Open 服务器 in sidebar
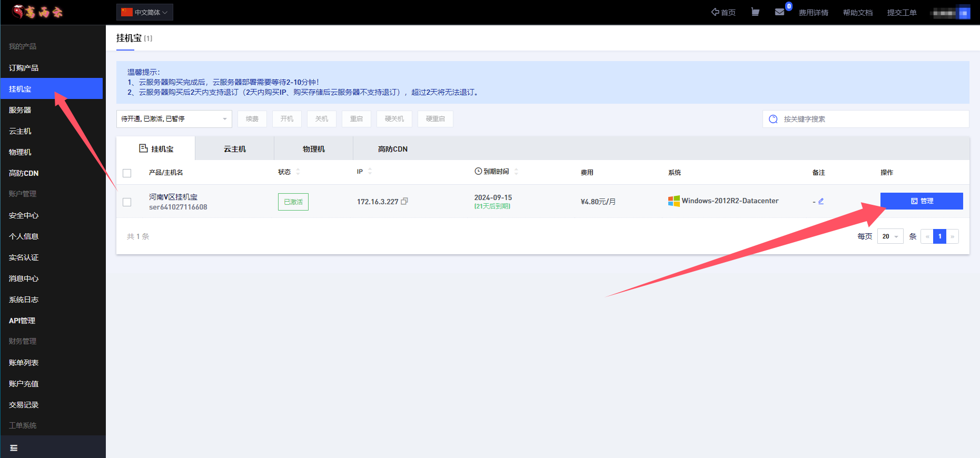980x458 pixels. coord(20,110)
